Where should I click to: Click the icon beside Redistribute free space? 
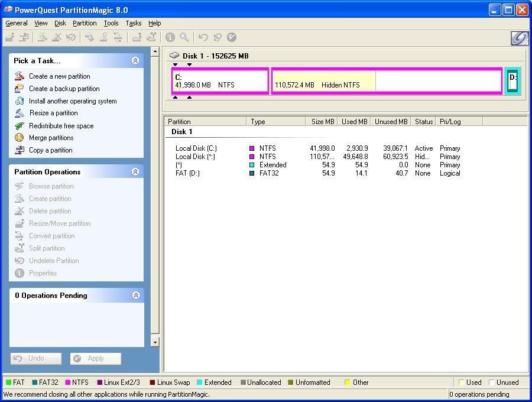coord(20,125)
